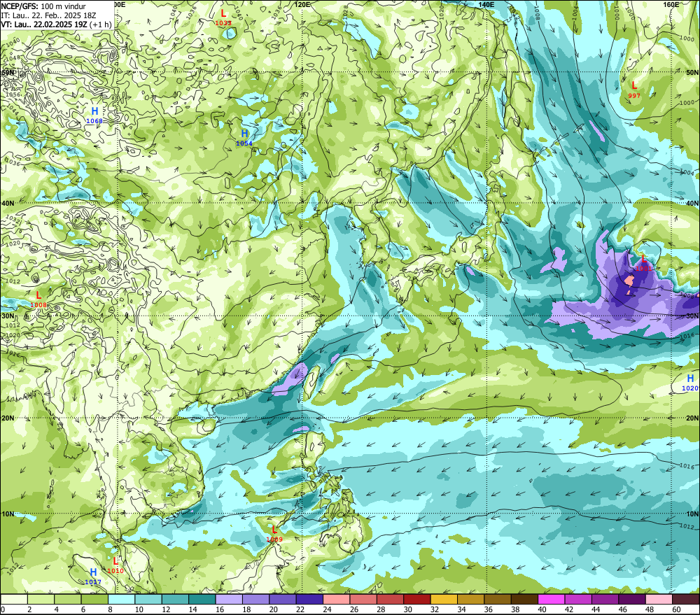Image resolution: width=700 pixels, height=615 pixels.
Task: Pick the legend swatch between 28 and 30
Action: 390,599
